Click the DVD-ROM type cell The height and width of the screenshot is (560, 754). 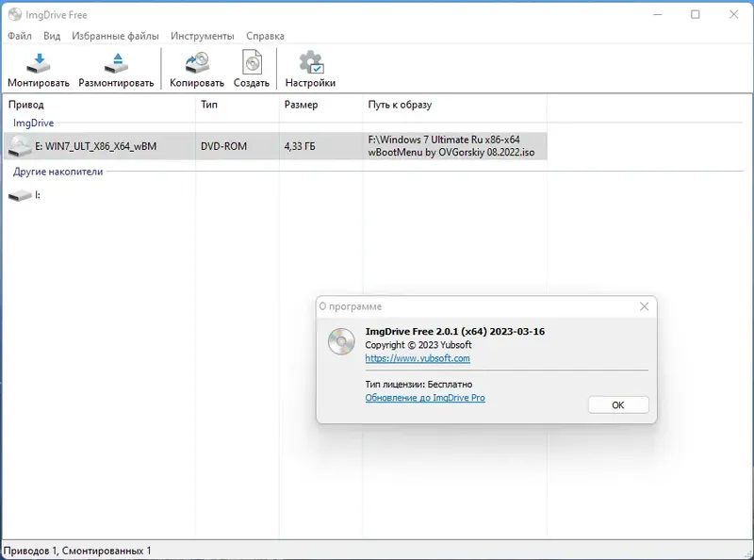223,146
